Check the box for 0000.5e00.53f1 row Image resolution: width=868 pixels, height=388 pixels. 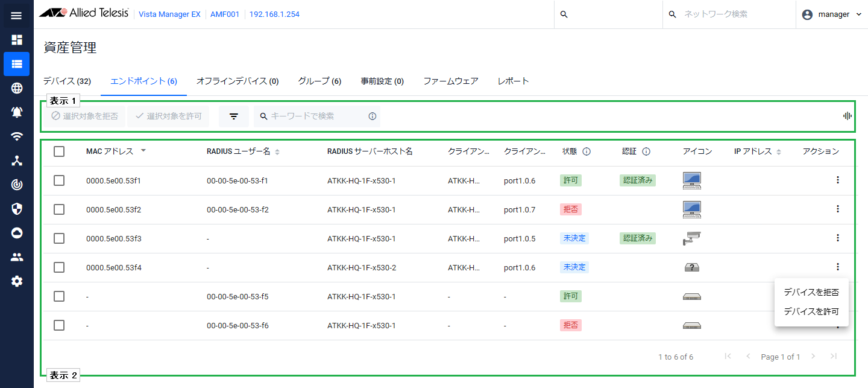tap(59, 180)
